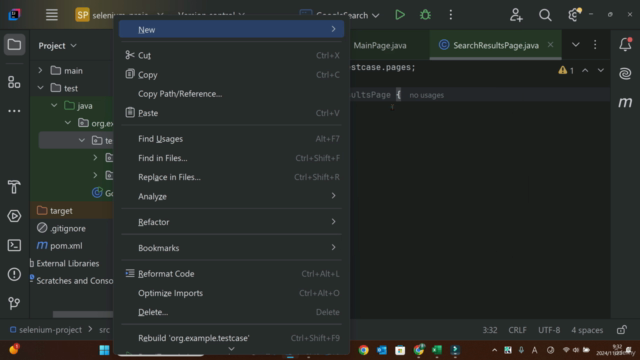
Task: Open the Project tool window folder icon
Action: click(14, 44)
